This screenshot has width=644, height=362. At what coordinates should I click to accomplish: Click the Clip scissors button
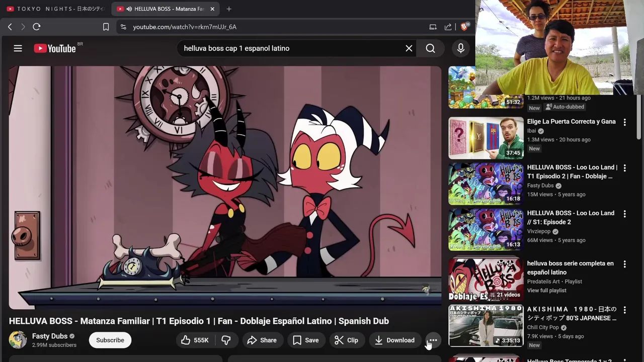347,340
